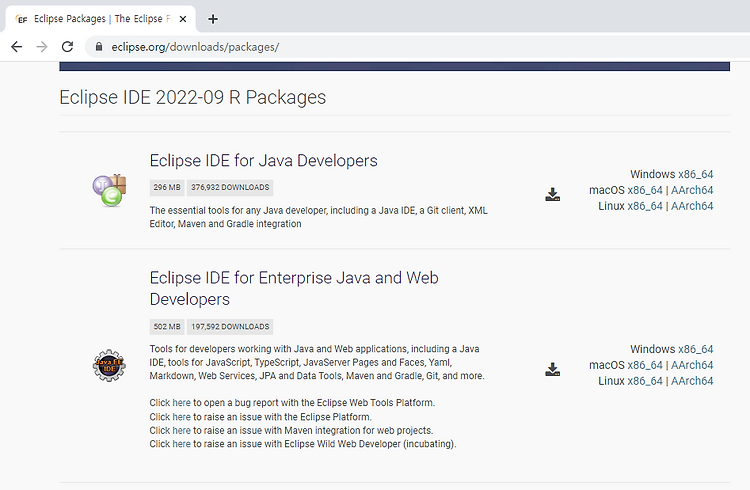This screenshot has width=750, height=490.
Task: Click the padlock site info icon
Action: 99,46
